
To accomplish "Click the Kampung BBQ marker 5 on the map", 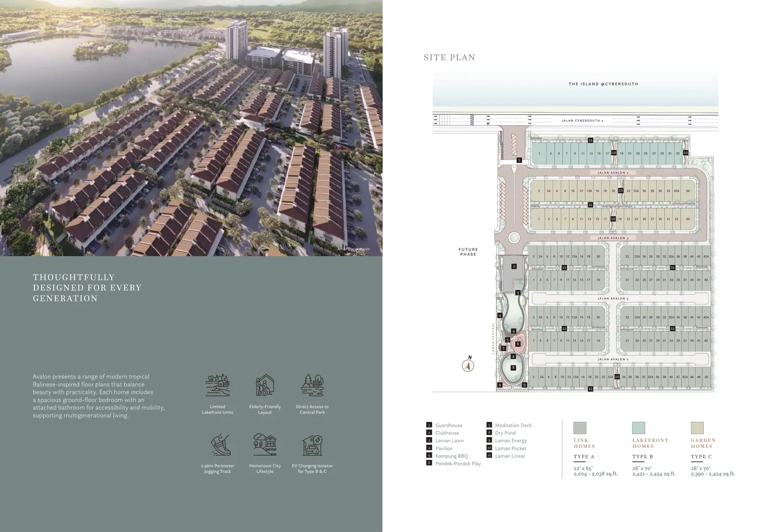I will tap(508, 340).
